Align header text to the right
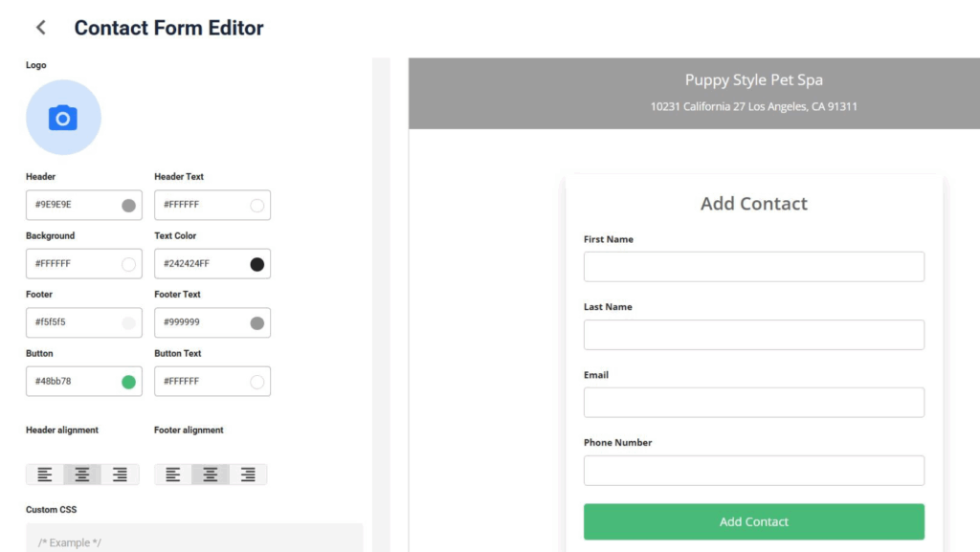The width and height of the screenshot is (980, 552). [120, 475]
